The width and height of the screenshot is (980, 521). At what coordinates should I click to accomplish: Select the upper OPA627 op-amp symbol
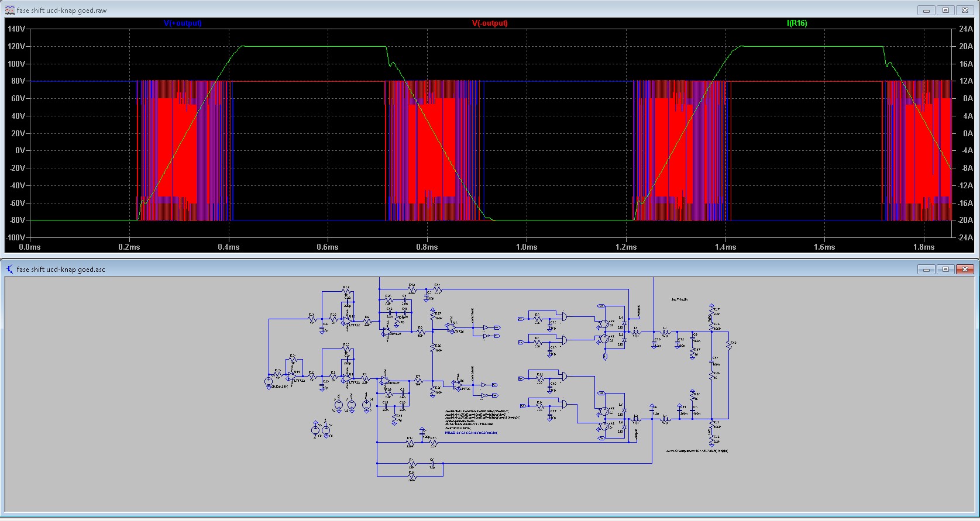pos(386,331)
